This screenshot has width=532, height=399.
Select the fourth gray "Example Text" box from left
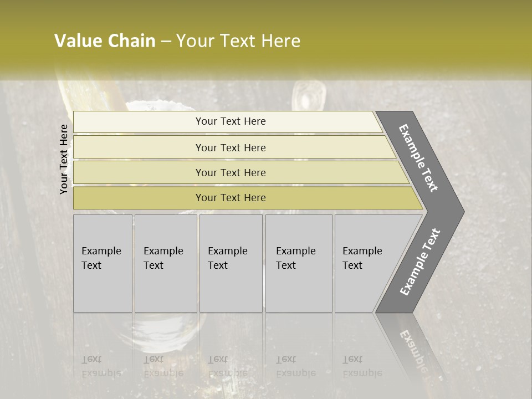click(299, 263)
